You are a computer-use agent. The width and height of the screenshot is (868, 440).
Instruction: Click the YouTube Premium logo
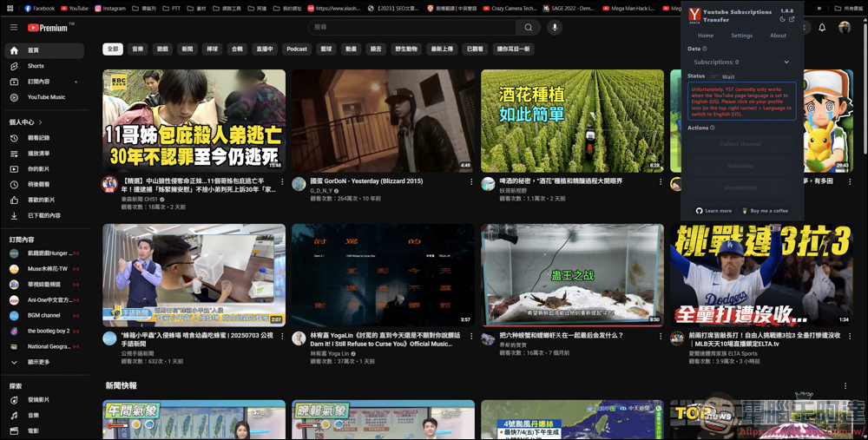coord(49,27)
